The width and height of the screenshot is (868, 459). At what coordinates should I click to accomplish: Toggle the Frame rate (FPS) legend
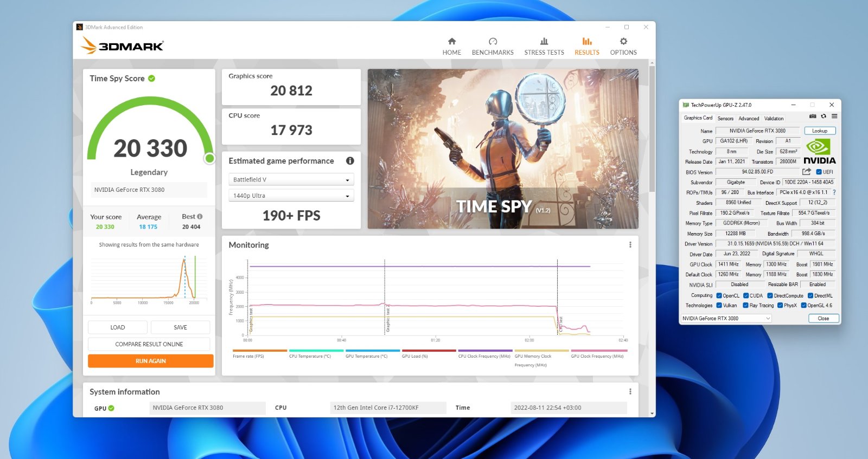[x=259, y=354]
